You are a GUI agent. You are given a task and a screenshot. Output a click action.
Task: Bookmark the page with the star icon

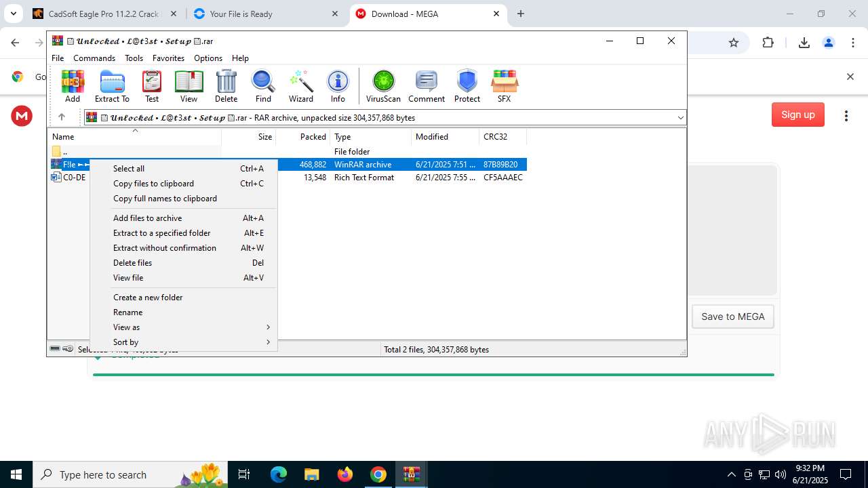pyautogui.click(x=733, y=43)
